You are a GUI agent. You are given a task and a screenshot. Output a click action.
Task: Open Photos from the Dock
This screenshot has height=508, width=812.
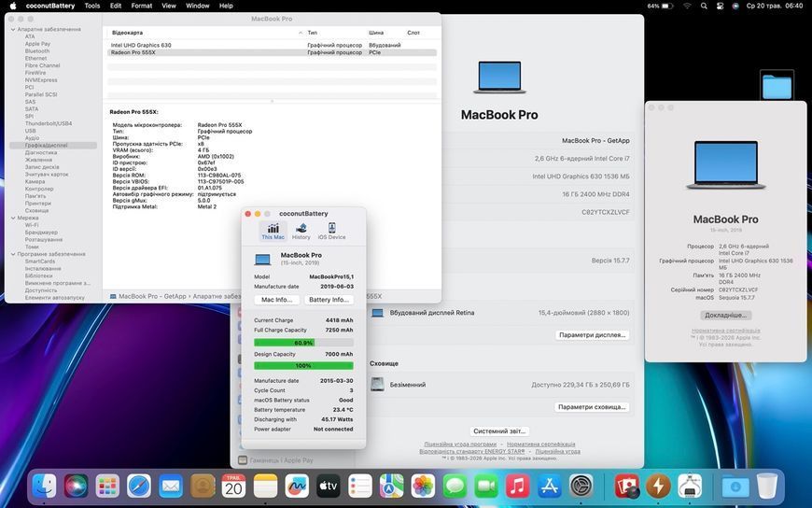[423, 487]
